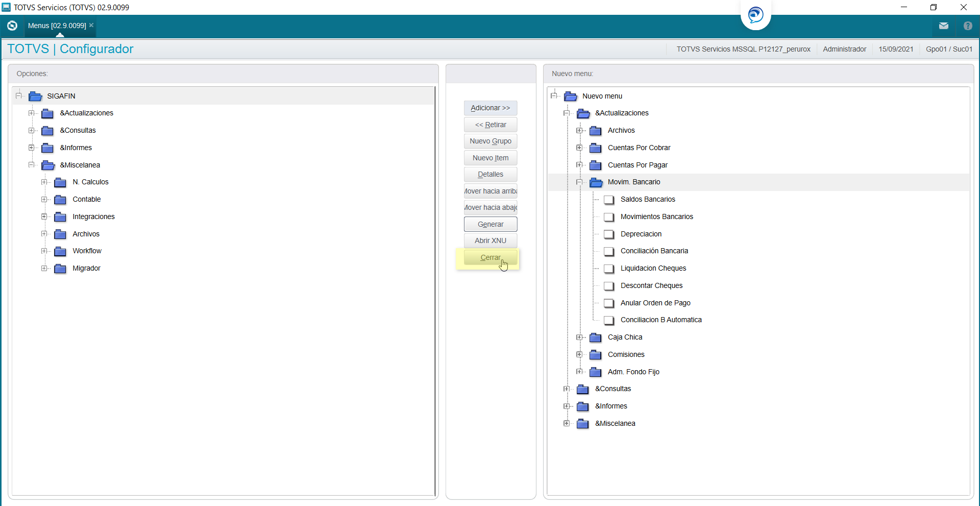980x506 pixels.
Task: Select Conciliacion B Automatica item
Action: 661,320
